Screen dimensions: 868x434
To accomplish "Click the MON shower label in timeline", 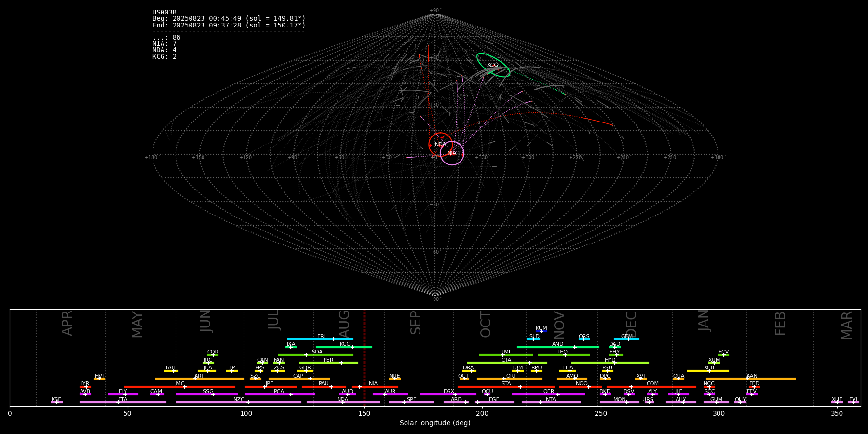I will pyautogui.click(x=619, y=400).
